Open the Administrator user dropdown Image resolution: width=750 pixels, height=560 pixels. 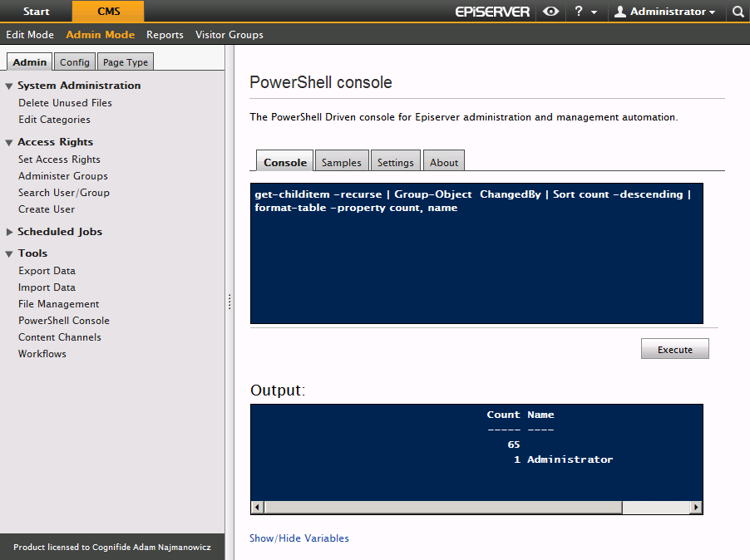[x=664, y=12]
